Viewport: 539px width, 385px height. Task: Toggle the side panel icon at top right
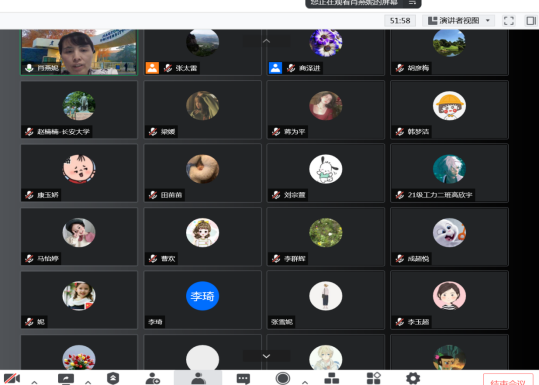pyautogui.click(x=531, y=21)
